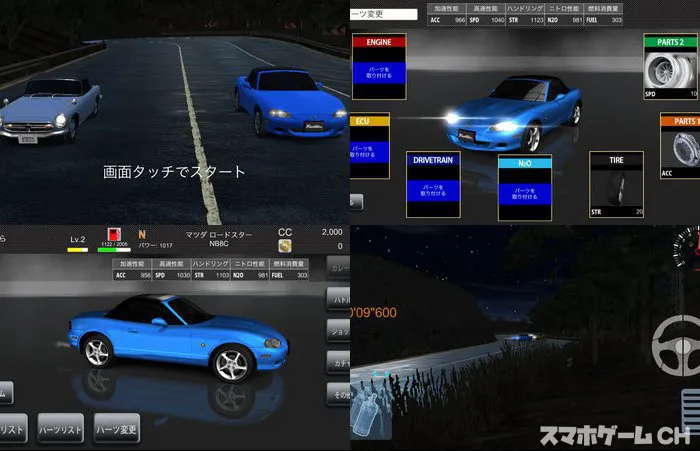Tap the tachometer gauge in race view
700x451 pixels.
click(687, 246)
